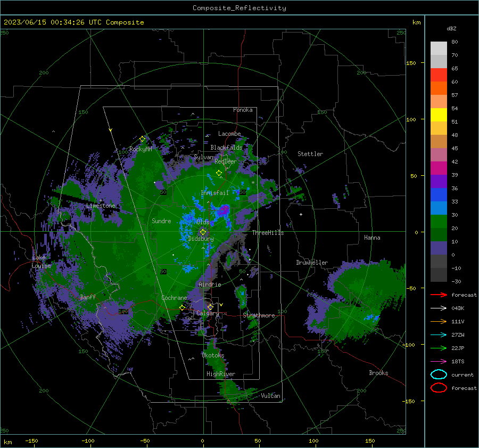
Task: Click the purple swatch between 39 and 36 dBZ
Action: coord(439,182)
